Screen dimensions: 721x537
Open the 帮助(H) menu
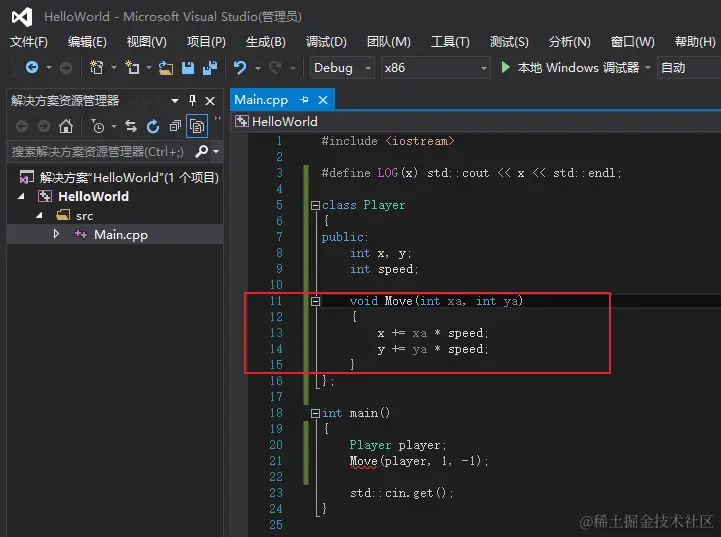[x=695, y=42]
